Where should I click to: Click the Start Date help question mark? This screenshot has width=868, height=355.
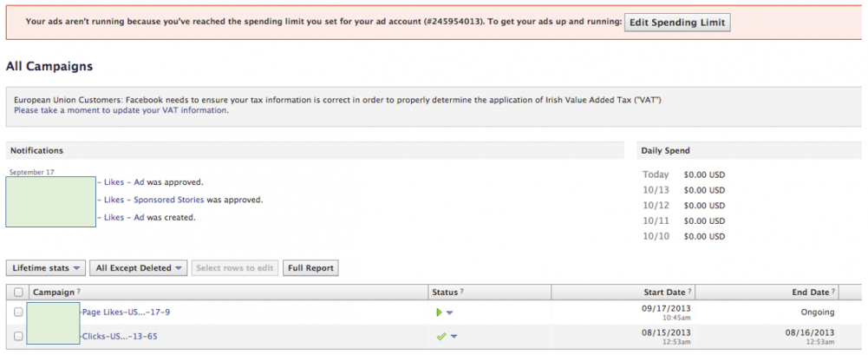690,293
